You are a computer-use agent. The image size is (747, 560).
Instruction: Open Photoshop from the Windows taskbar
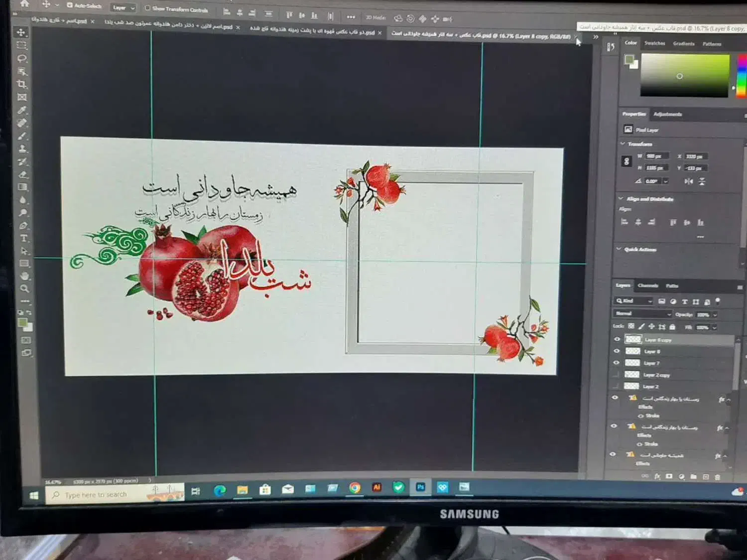point(420,487)
